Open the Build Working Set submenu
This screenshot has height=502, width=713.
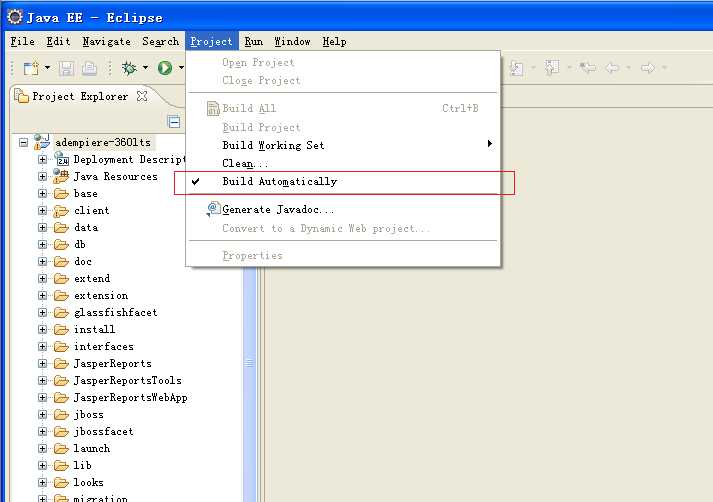(343, 145)
